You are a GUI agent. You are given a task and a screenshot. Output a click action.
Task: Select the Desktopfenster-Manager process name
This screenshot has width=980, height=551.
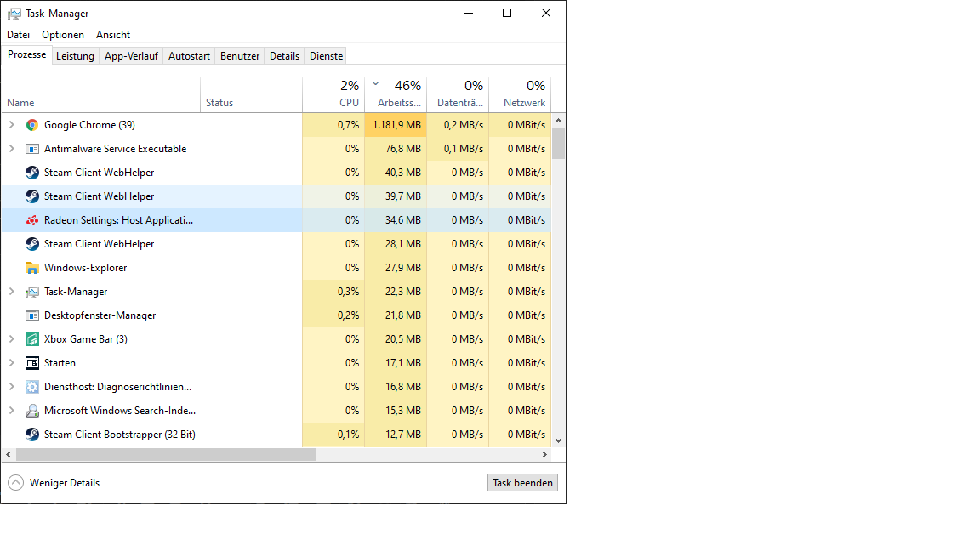click(x=100, y=315)
